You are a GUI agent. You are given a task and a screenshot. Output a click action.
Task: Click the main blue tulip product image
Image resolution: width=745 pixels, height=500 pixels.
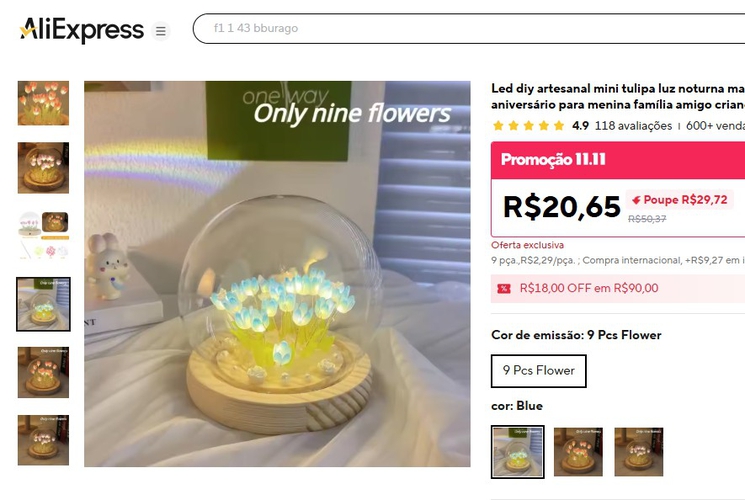click(277, 274)
